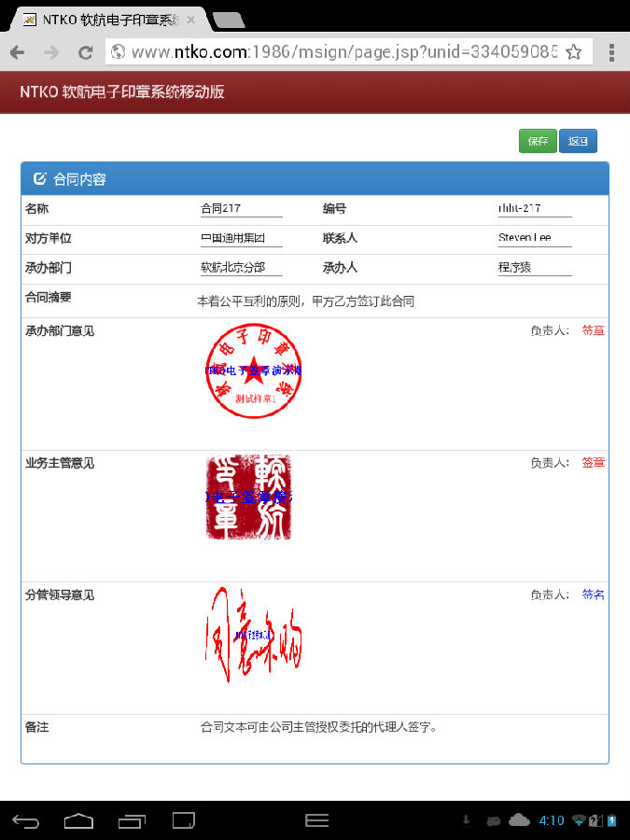Tap the battery status icon
The height and width of the screenshot is (840, 630).
pyautogui.click(x=611, y=820)
